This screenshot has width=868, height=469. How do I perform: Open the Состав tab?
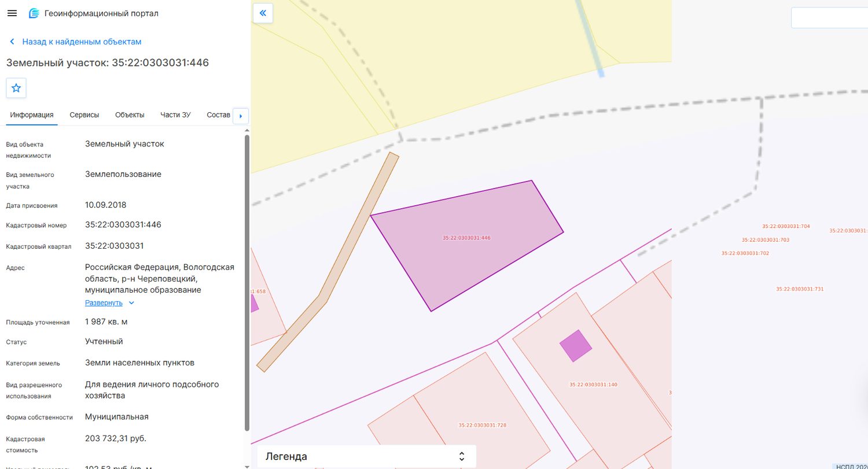click(x=218, y=115)
